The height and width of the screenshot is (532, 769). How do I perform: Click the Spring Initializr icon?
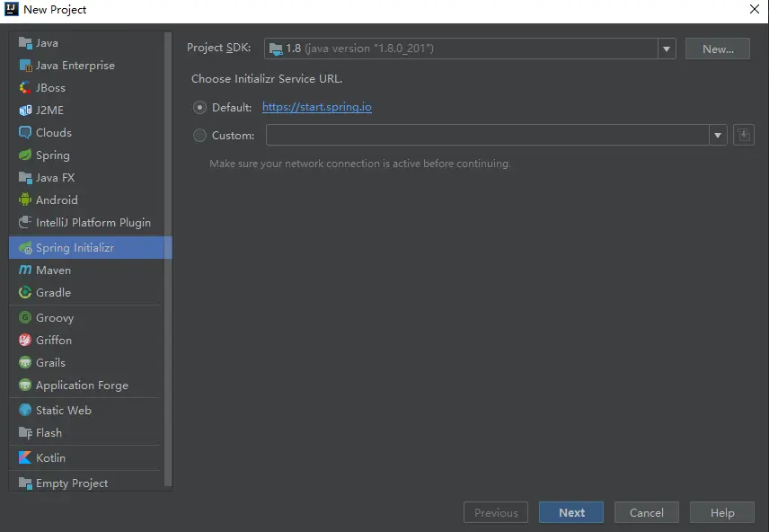pyautogui.click(x=25, y=248)
